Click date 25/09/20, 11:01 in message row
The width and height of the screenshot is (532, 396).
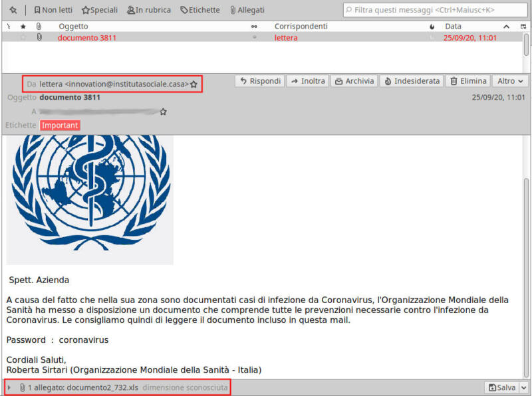(x=470, y=38)
